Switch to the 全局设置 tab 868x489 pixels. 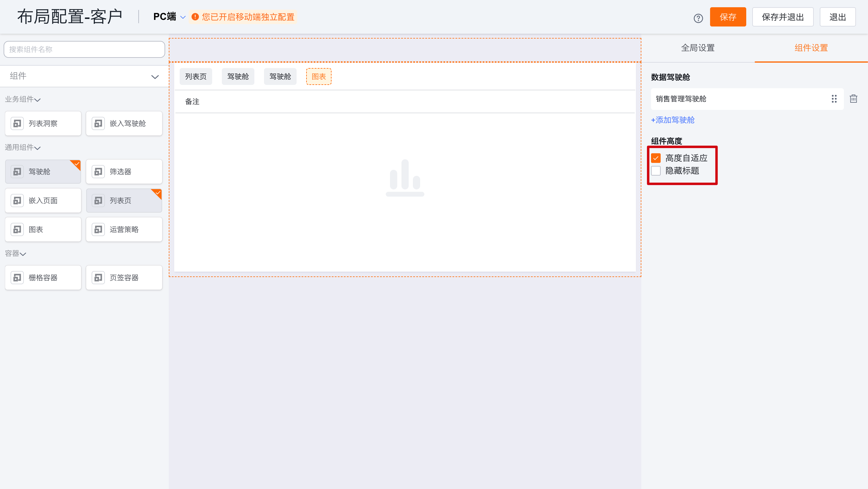click(x=698, y=48)
